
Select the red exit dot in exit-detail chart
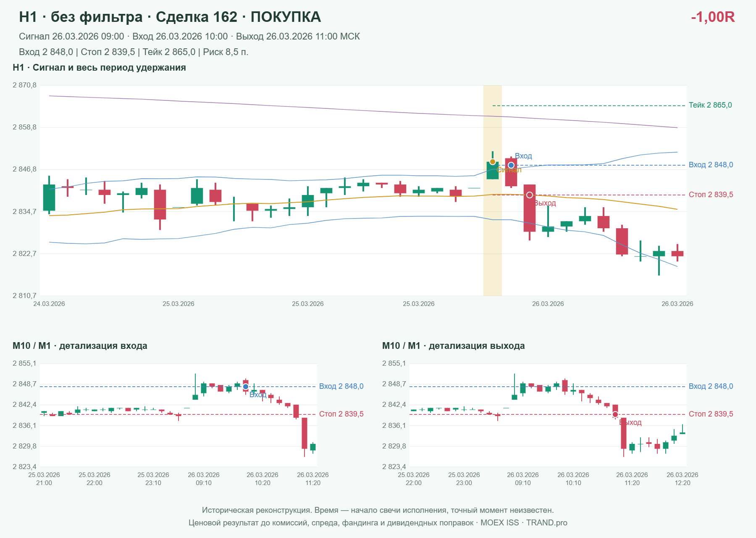[x=615, y=414]
